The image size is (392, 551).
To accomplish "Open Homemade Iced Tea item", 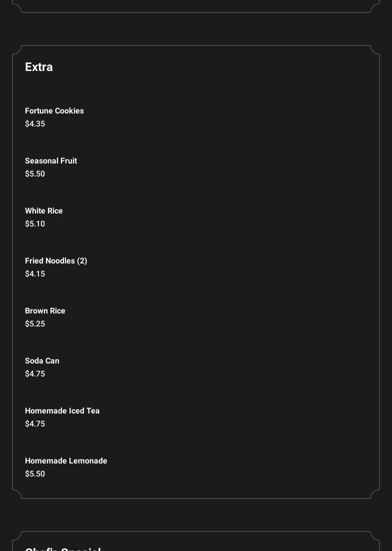I will pos(62,411).
